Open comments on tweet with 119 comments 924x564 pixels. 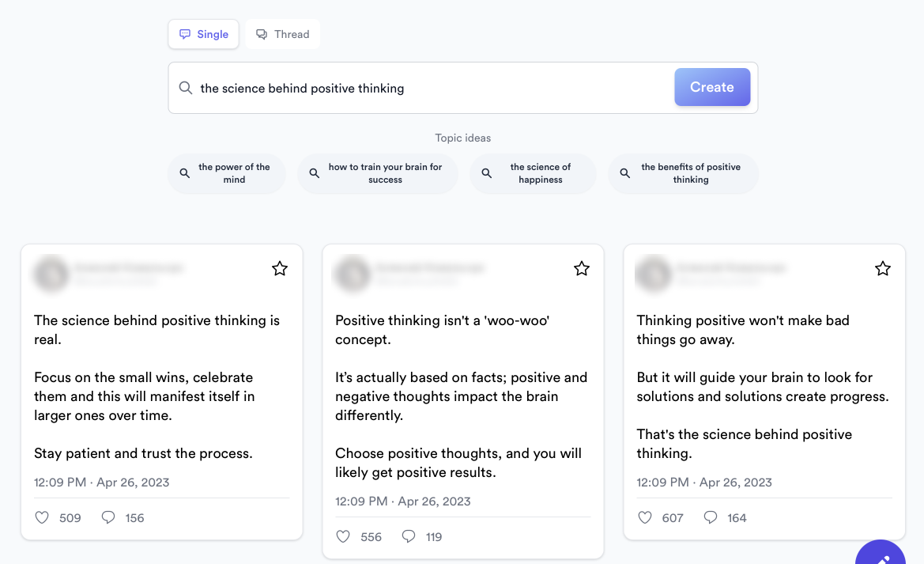point(409,536)
